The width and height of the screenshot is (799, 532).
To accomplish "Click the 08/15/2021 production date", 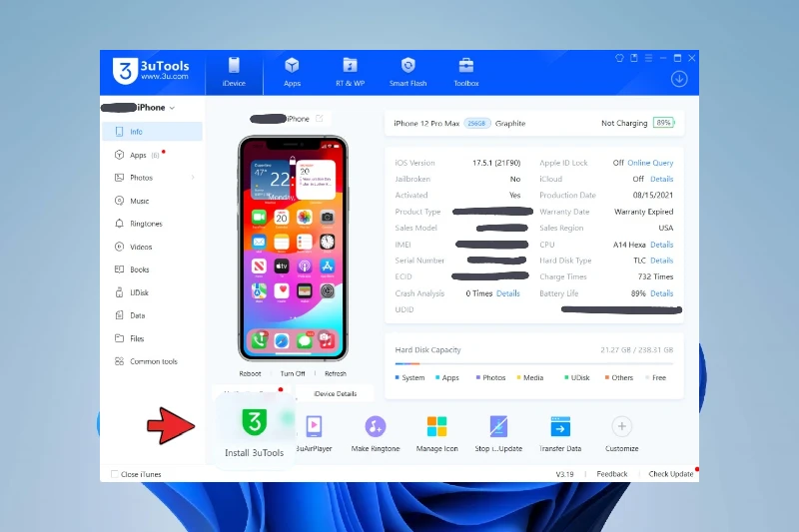I will point(653,195).
